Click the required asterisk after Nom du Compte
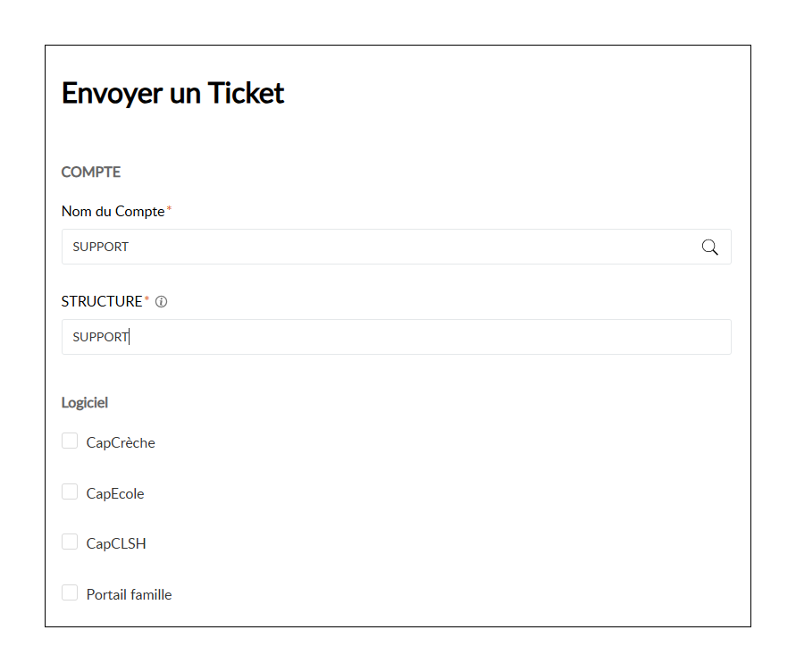 tap(170, 211)
